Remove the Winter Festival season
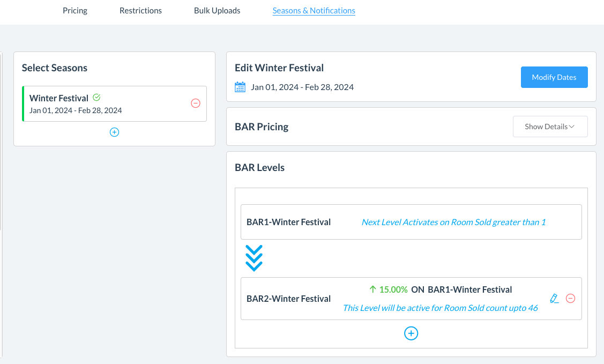Image resolution: width=604 pixels, height=364 pixels. [196, 103]
